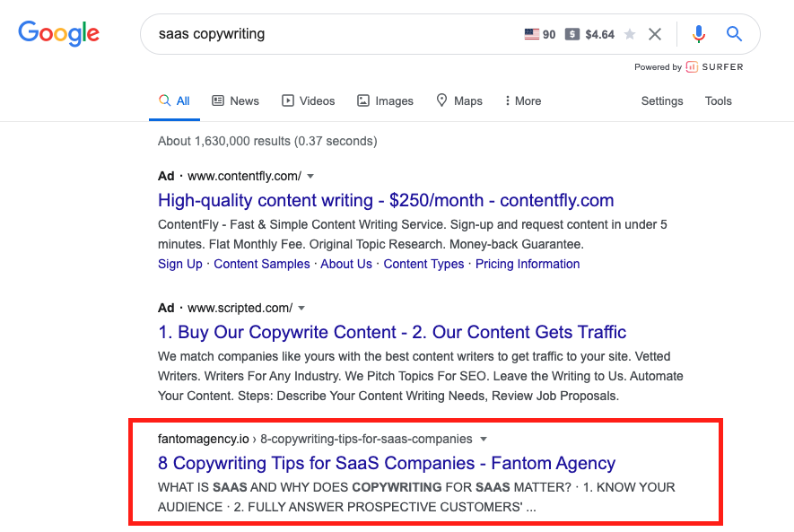Open the Content Types sitelink
Viewport: 794px width, 532px height.
tap(423, 264)
